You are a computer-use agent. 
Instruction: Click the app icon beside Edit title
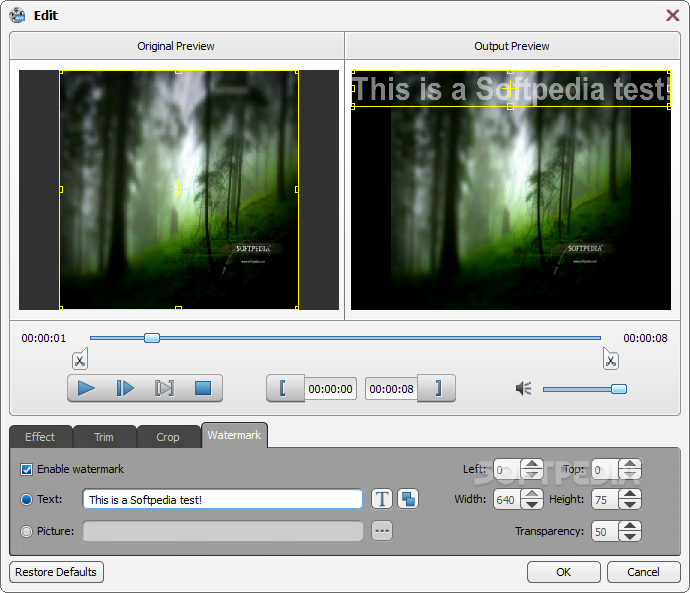(x=17, y=15)
